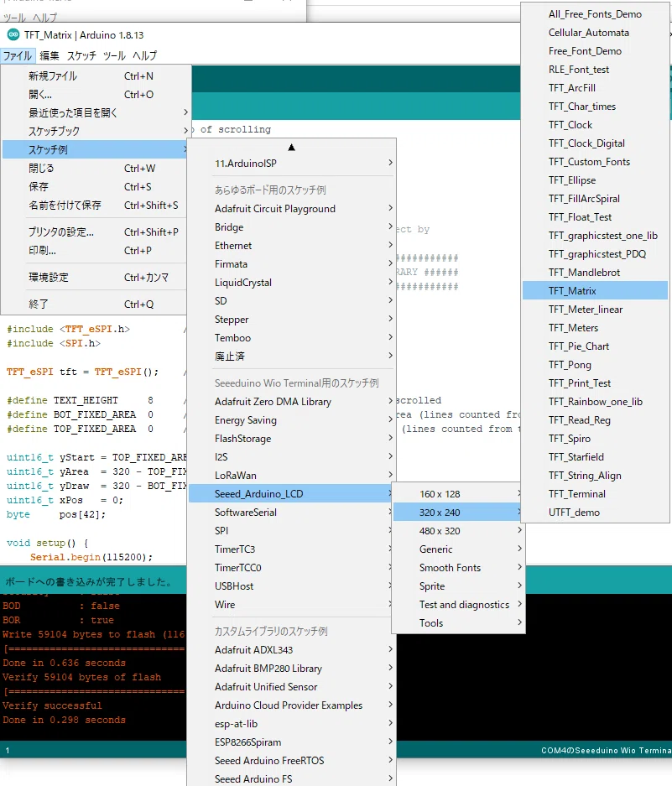This screenshot has width=672, height=786.
Task: Choose 印刷... menu entry
Action: coord(94,251)
